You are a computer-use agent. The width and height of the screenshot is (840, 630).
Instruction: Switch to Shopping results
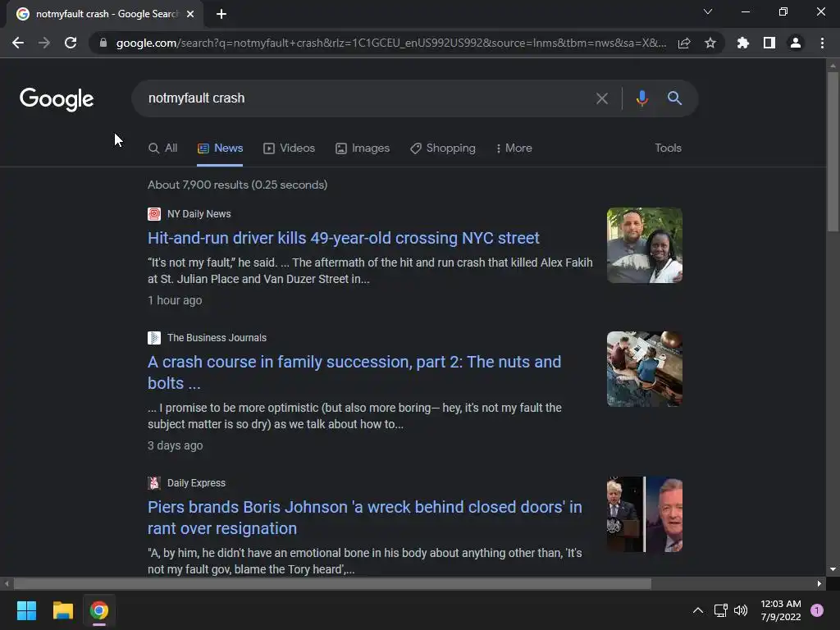[x=443, y=148]
